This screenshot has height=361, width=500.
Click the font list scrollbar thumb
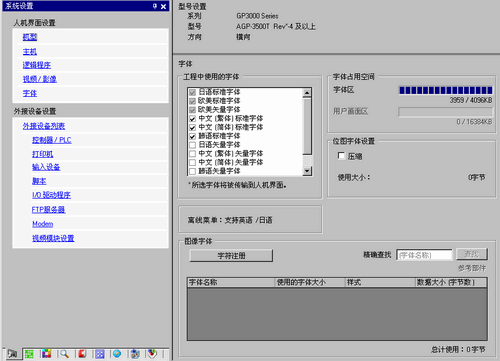click(307, 126)
